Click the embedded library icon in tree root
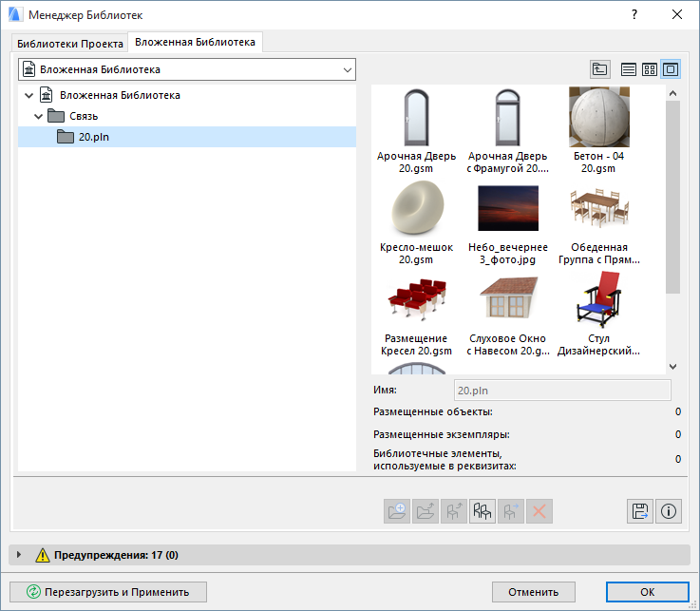This screenshot has height=611, width=700. coord(46,95)
